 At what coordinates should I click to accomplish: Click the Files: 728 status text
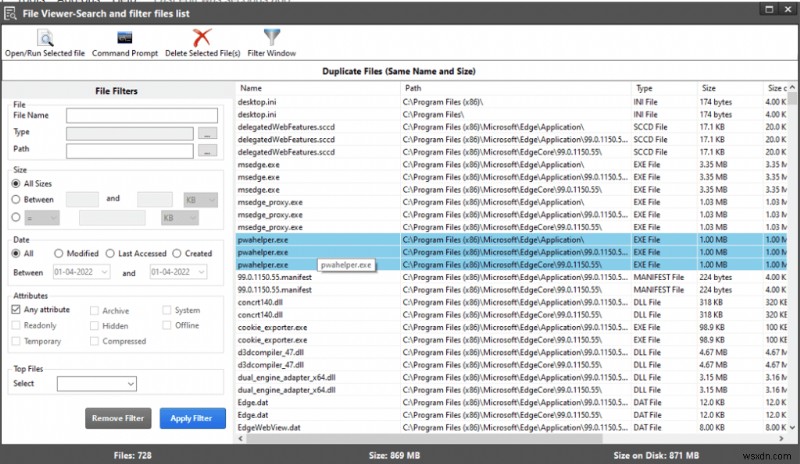(133, 455)
